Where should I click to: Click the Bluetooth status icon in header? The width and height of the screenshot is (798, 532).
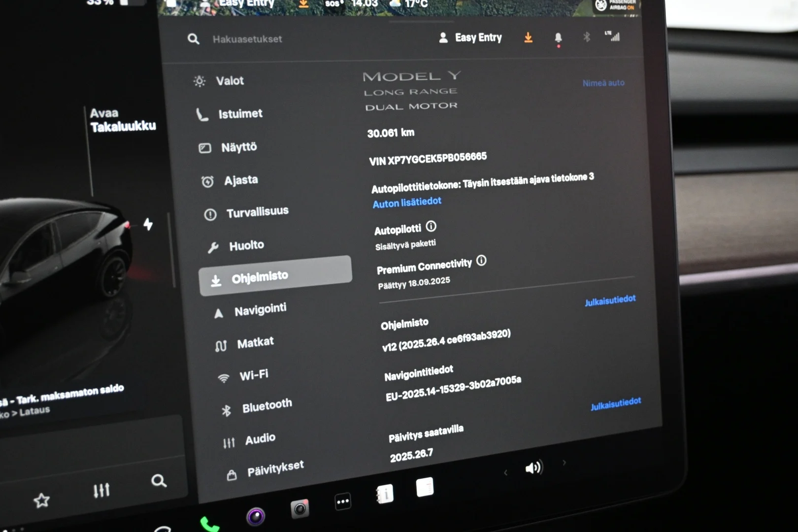click(x=586, y=37)
